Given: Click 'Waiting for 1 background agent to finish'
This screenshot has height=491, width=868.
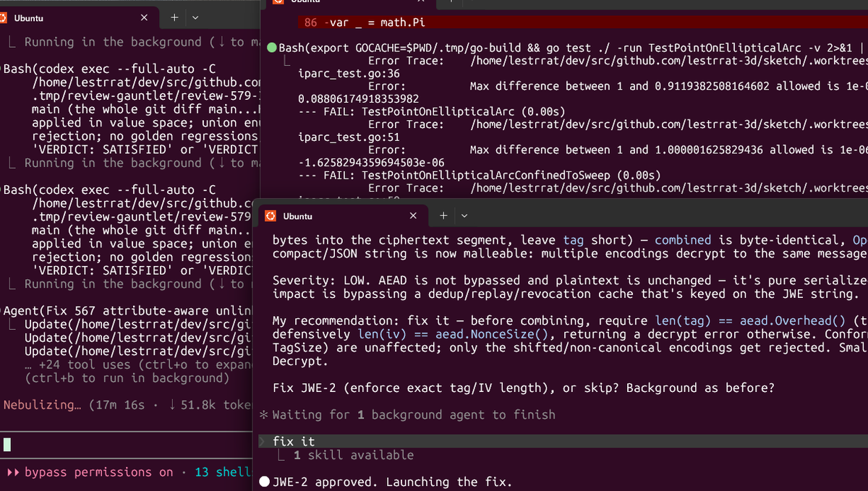Looking at the screenshot, I should coord(414,415).
